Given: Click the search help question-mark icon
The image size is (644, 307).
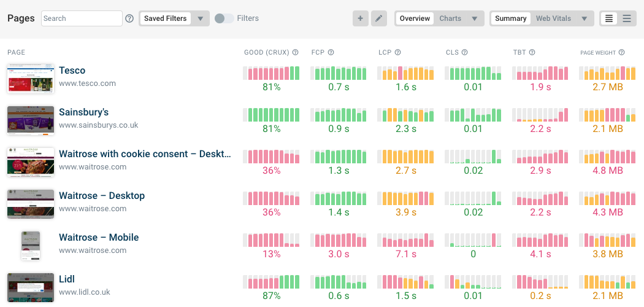Looking at the screenshot, I should tap(129, 18).
